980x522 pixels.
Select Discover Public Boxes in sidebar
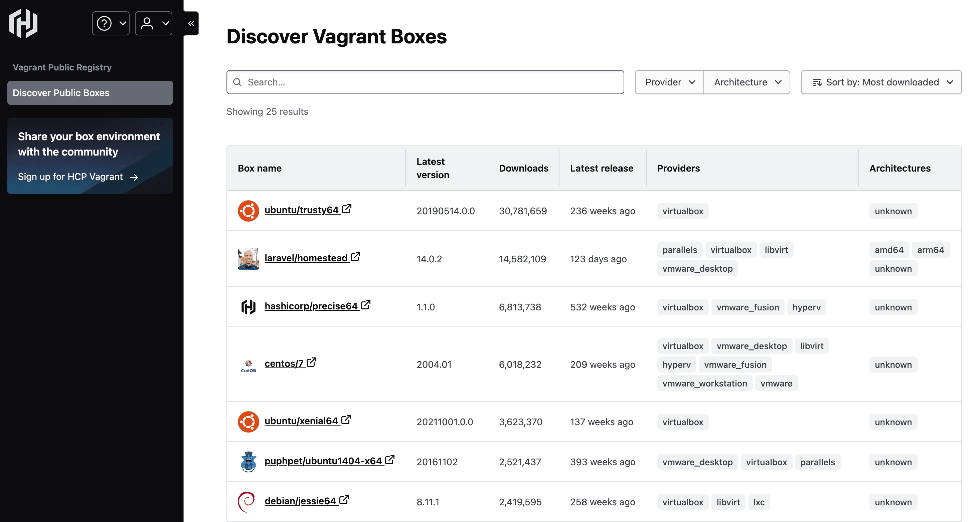tap(90, 93)
